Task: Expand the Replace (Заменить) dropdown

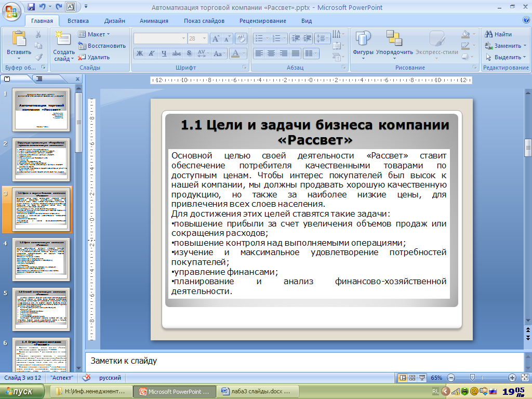Action: pyautogui.click(x=525, y=46)
